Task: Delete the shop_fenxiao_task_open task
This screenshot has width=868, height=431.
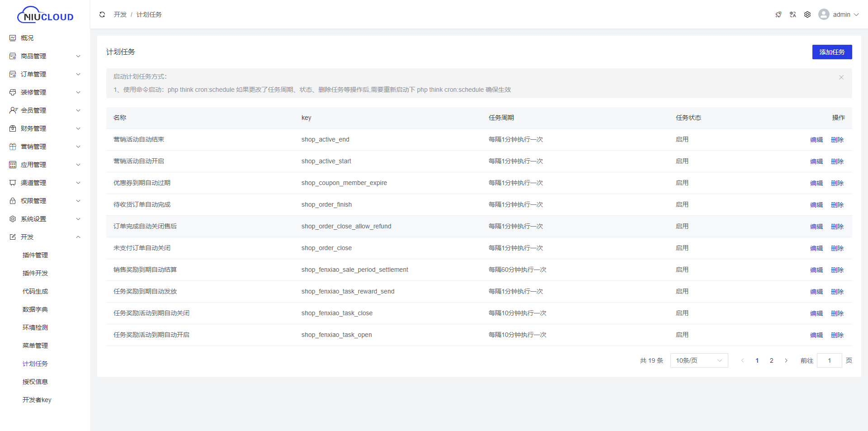Action: [x=837, y=335]
